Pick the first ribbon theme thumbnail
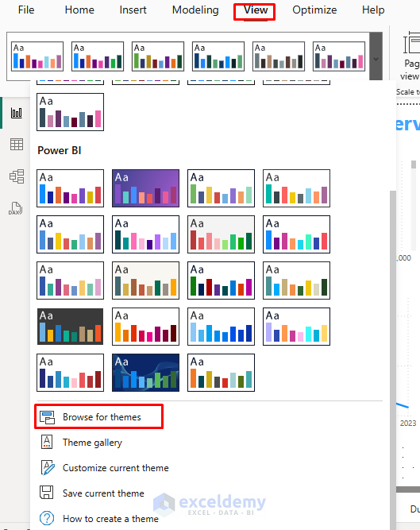Viewport: 420px width, 530px height. point(37,56)
